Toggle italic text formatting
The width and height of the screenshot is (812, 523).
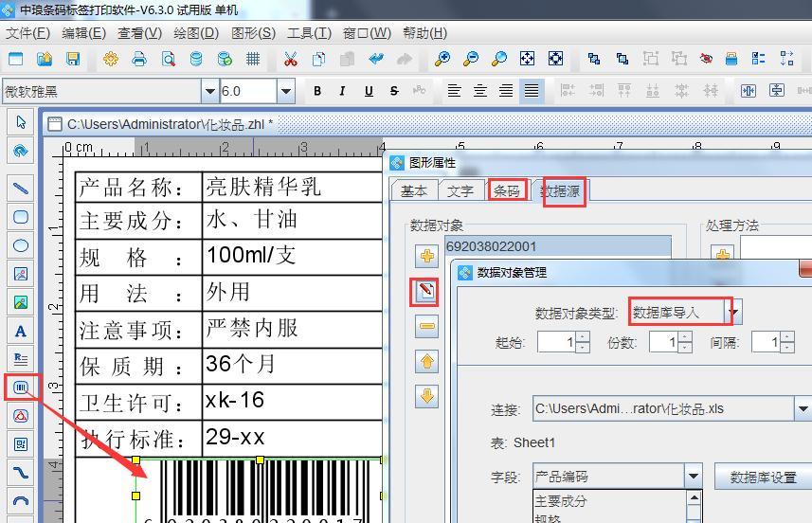pyautogui.click(x=342, y=91)
